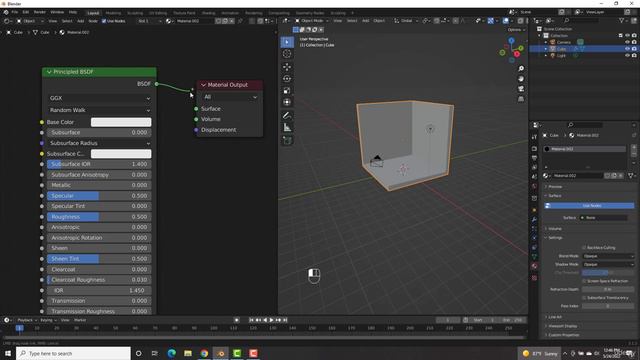The width and height of the screenshot is (640, 360).
Task: Open Microsoft Edge from taskbar
Action: point(171,353)
